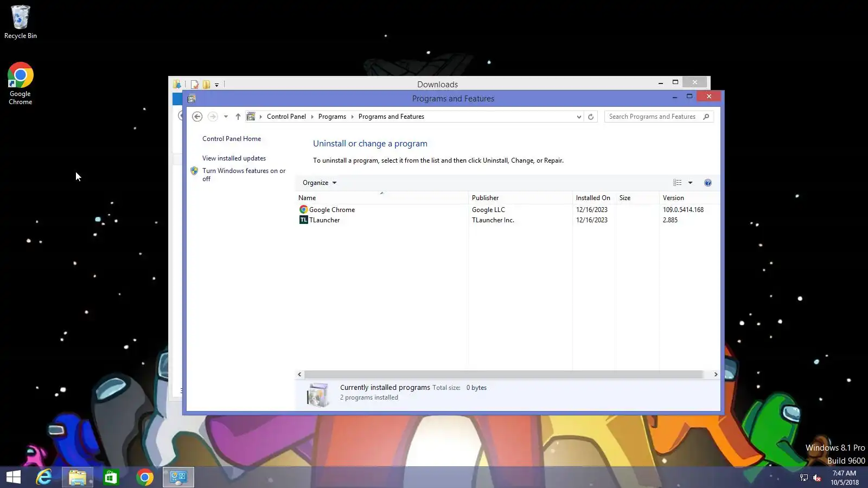Open Turn Windows features on or off
Image resolution: width=868 pixels, height=488 pixels.
tap(244, 175)
